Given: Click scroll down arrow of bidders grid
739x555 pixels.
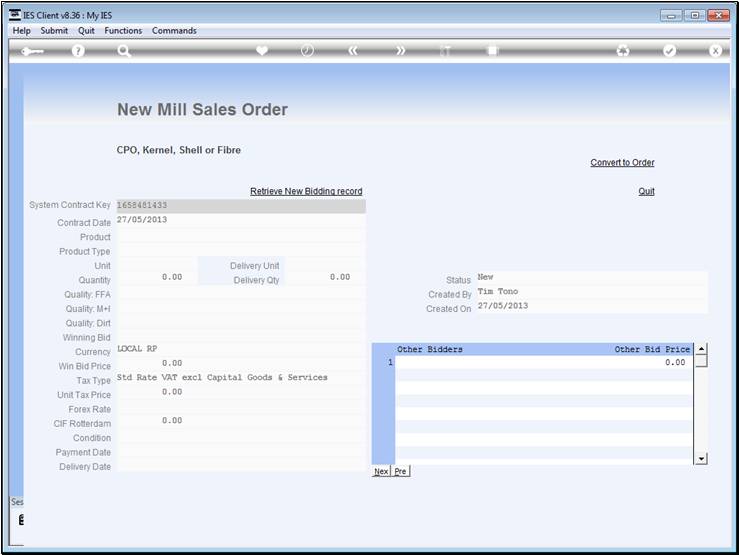Looking at the screenshot, I should [701, 458].
